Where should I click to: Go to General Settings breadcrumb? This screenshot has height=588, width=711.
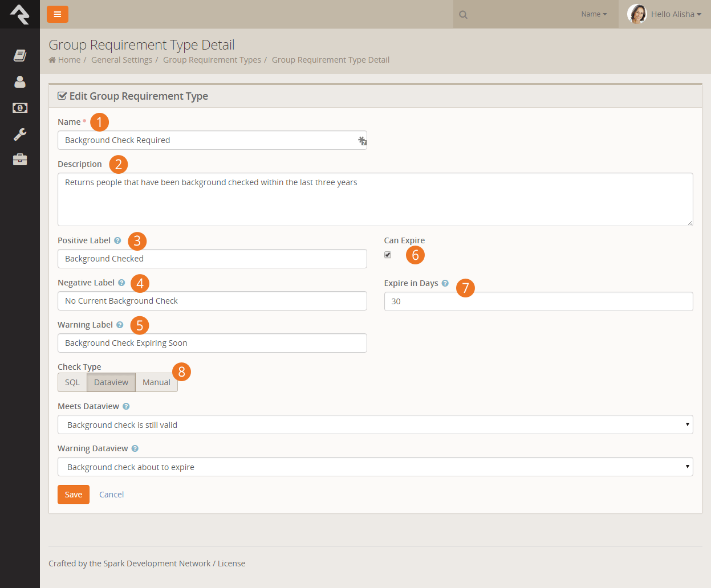click(x=121, y=60)
